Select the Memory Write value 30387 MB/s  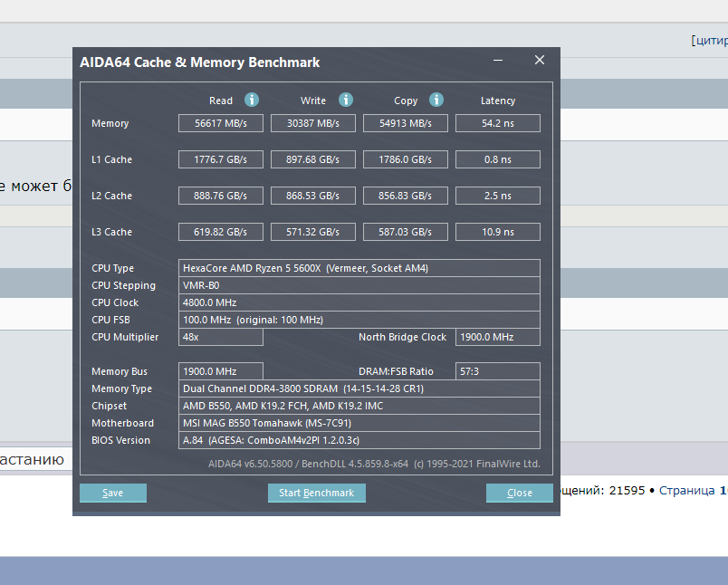coord(313,123)
